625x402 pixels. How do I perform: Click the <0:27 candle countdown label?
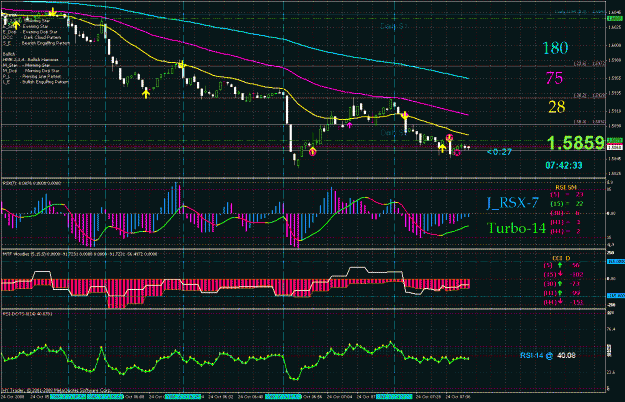click(499, 152)
